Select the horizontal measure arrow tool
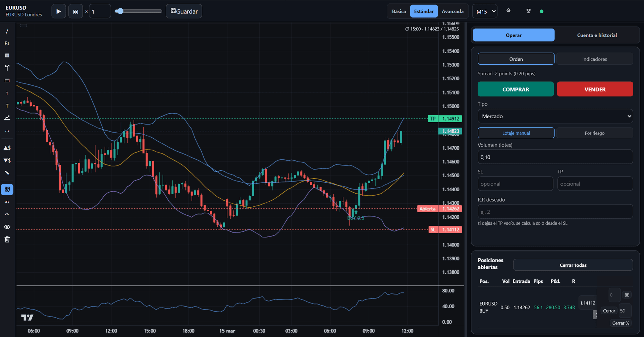 (7, 131)
